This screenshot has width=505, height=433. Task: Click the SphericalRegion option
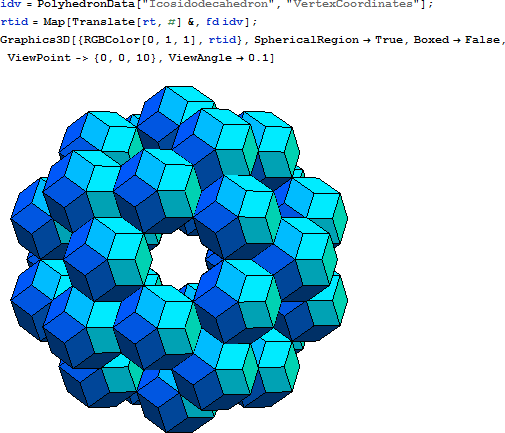pos(307,40)
